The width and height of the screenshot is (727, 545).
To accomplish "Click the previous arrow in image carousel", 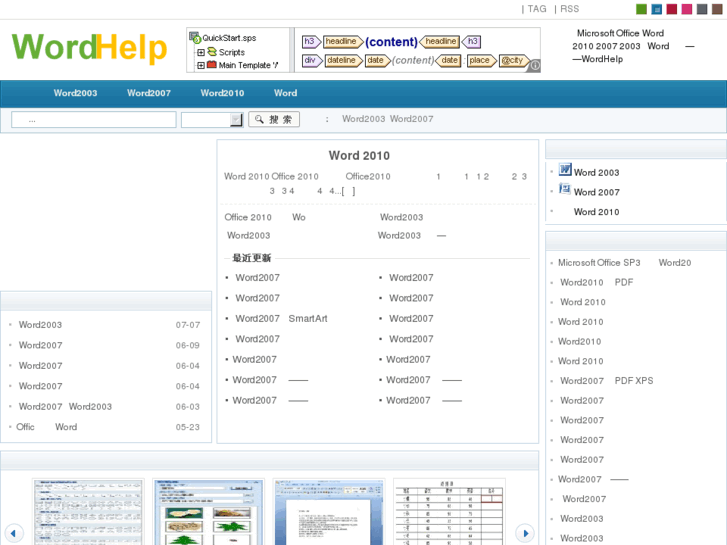I will tap(13, 533).
